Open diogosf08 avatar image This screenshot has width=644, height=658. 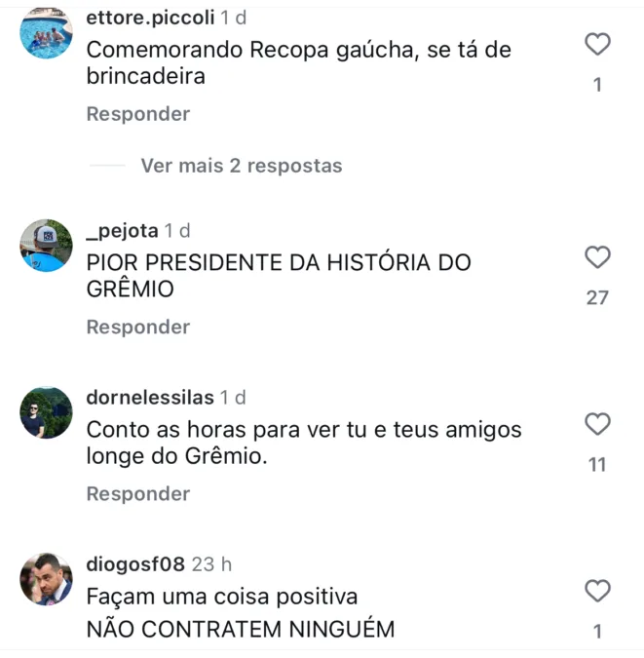(x=46, y=579)
